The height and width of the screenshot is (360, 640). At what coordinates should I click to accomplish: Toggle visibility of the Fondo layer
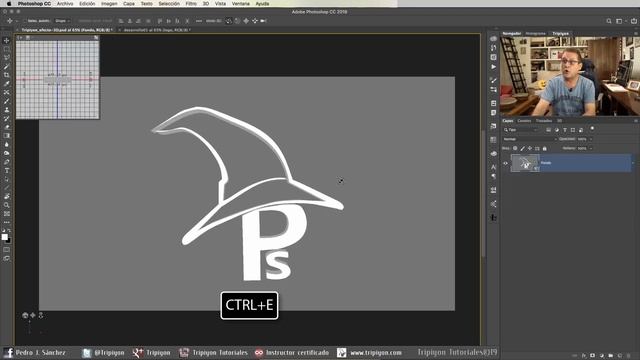coord(505,163)
